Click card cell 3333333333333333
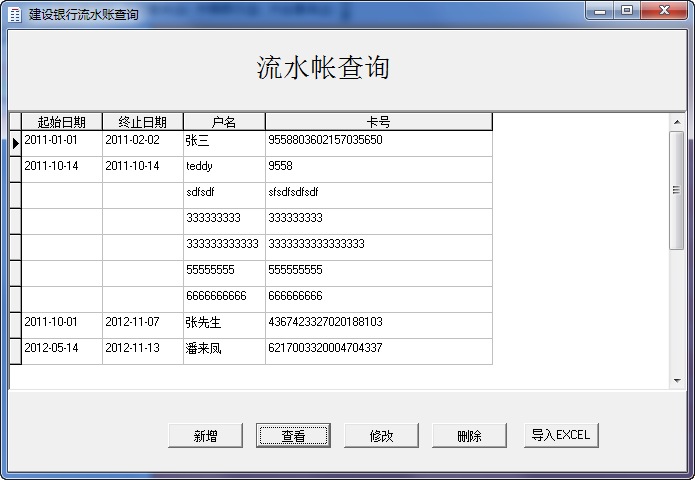695x480 pixels. 379,247
